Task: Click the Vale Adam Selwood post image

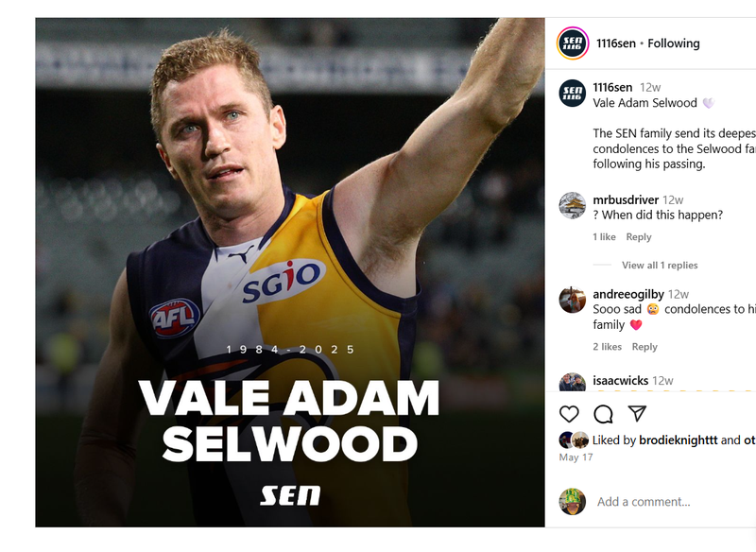Action: coord(290,272)
